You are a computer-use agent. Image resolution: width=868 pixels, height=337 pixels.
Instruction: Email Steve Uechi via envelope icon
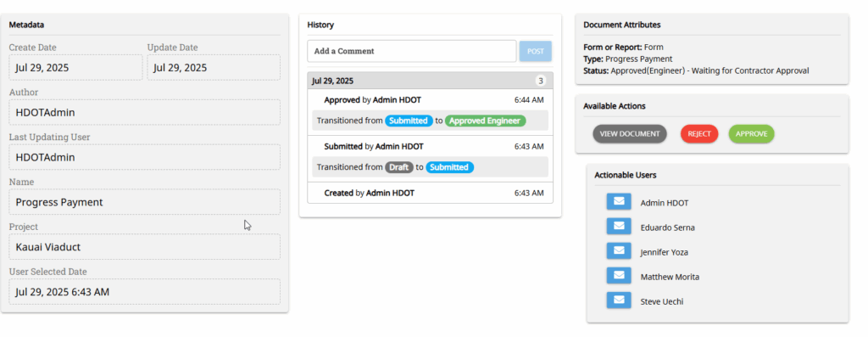tap(619, 300)
